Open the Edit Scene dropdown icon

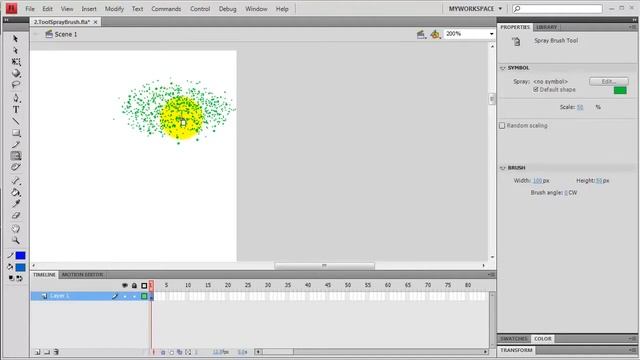421,35
